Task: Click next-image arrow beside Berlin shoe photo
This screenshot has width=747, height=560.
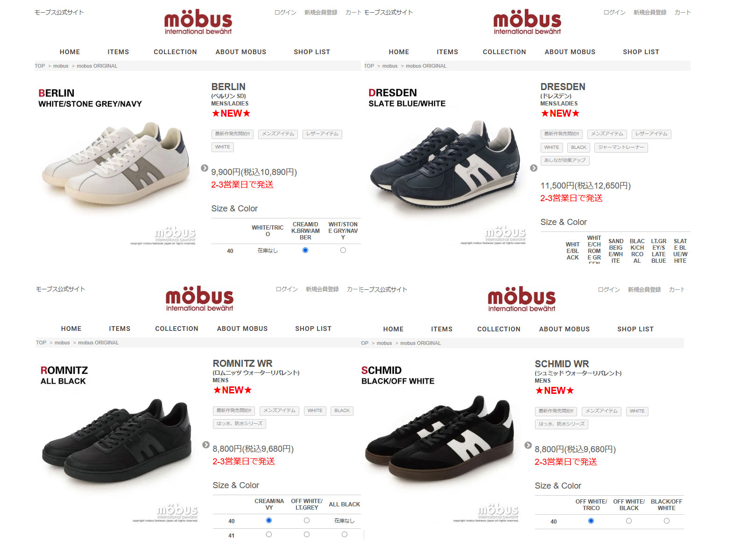Action: [x=204, y=168]
